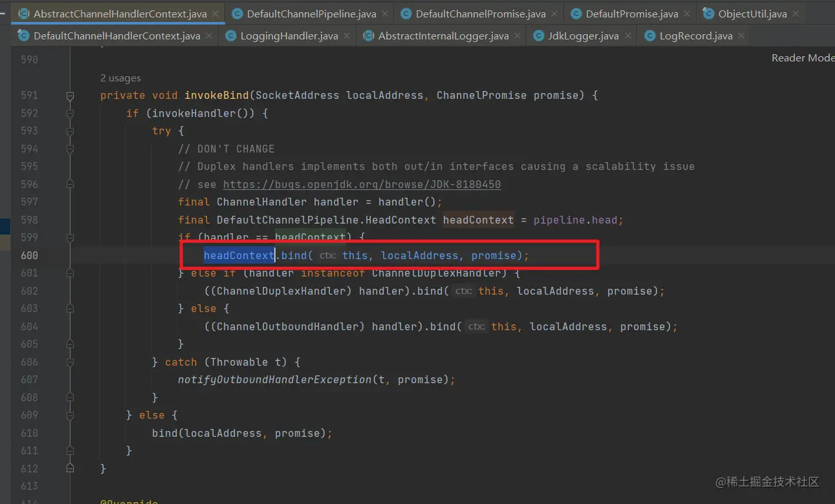This screenshot has height=504, width=835.
Task: Click the "// DON'T CHANGE" comment
Action: click(226, 149)
